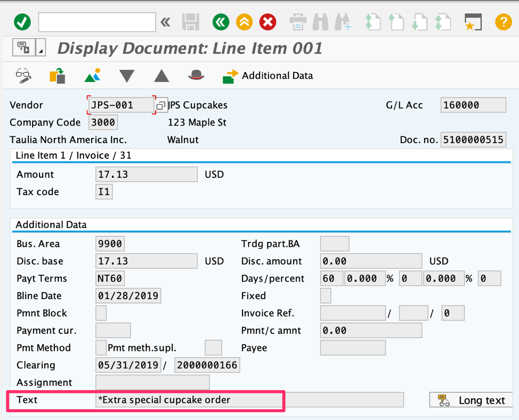This screenshot has height=420, width=519.
Task: Click the Save floppy disk icon
Action: point(191,22)
